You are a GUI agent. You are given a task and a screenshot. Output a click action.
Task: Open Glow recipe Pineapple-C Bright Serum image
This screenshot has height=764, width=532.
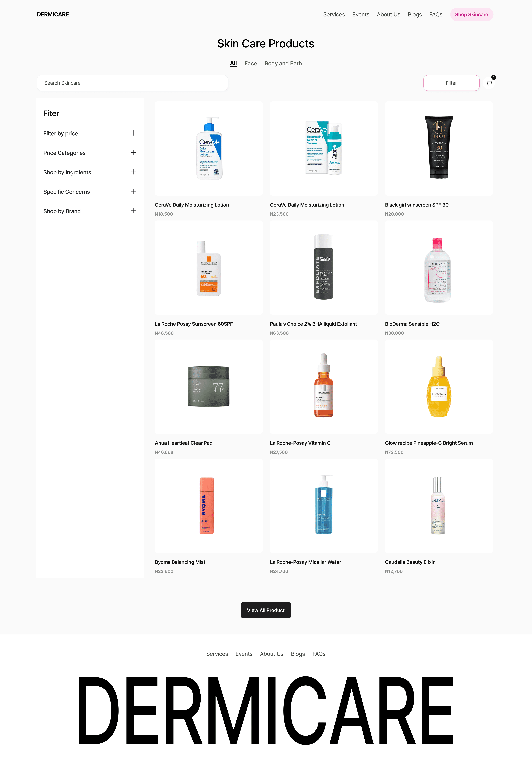[439, 387]
